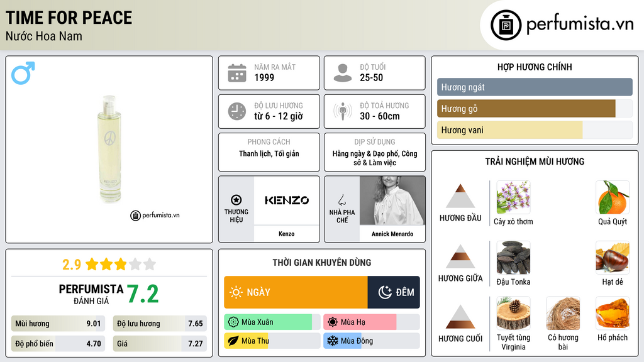Click the green 7.2 Perfumista score

tap(143, 294)
